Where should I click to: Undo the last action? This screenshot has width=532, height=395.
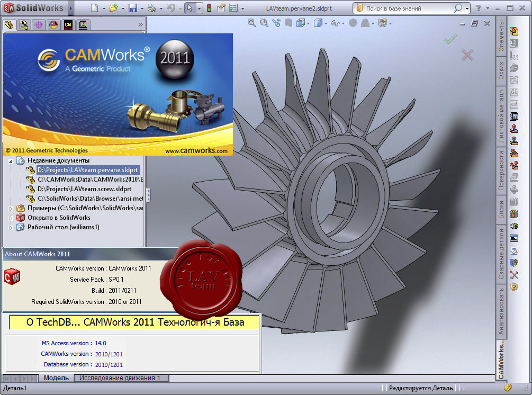click(x=170, y=8)
